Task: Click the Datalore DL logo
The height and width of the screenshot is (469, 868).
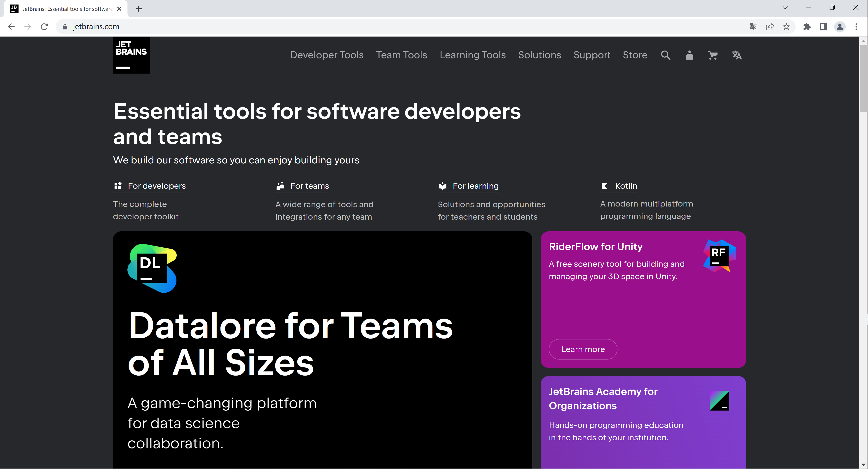Action: click(x=152, y=268)
